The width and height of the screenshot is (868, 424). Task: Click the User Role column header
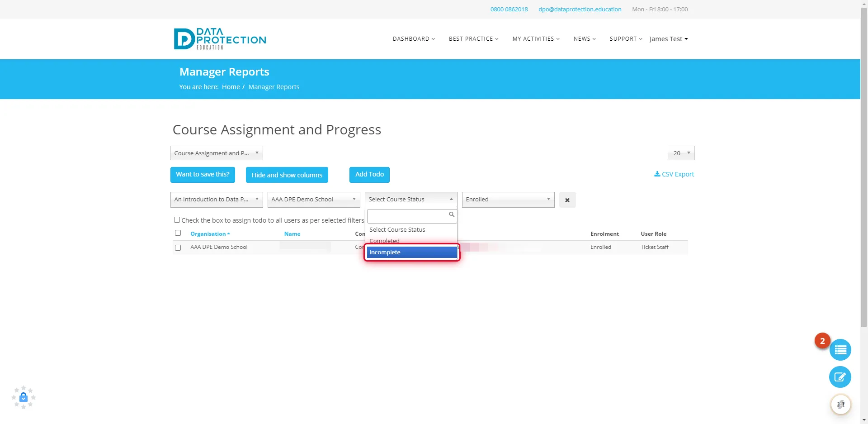coord(653,234)
